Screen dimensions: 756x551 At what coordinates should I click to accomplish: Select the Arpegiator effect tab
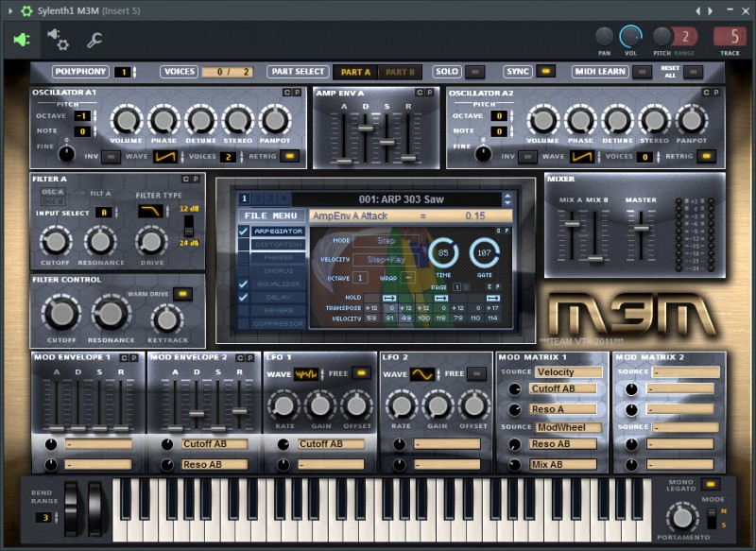278,232
